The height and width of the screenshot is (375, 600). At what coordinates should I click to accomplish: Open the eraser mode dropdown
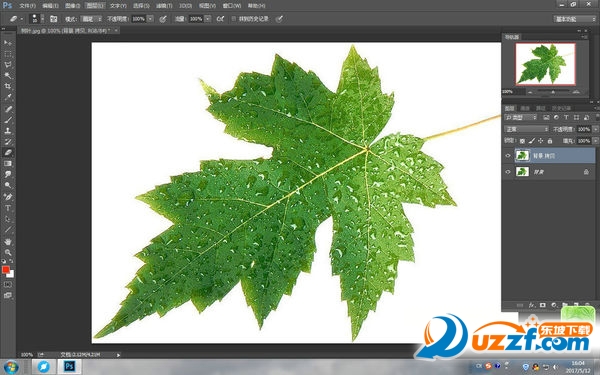tap(92, 19)
